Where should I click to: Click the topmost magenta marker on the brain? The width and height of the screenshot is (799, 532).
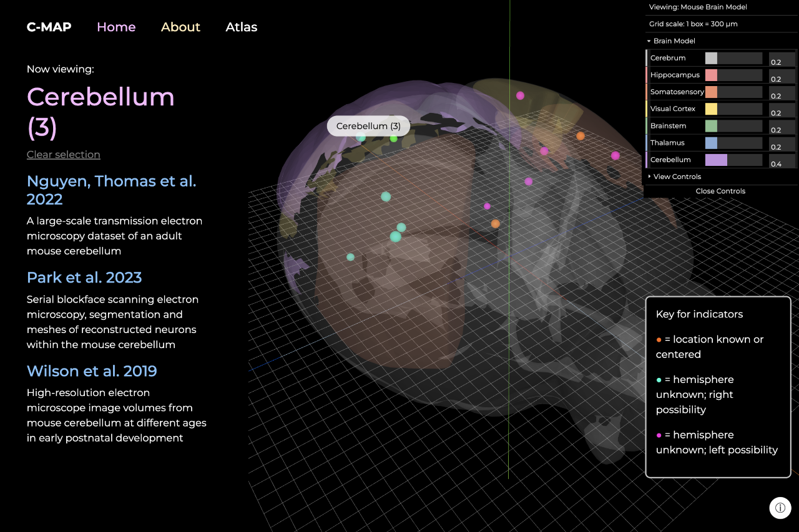pos(520,95)
